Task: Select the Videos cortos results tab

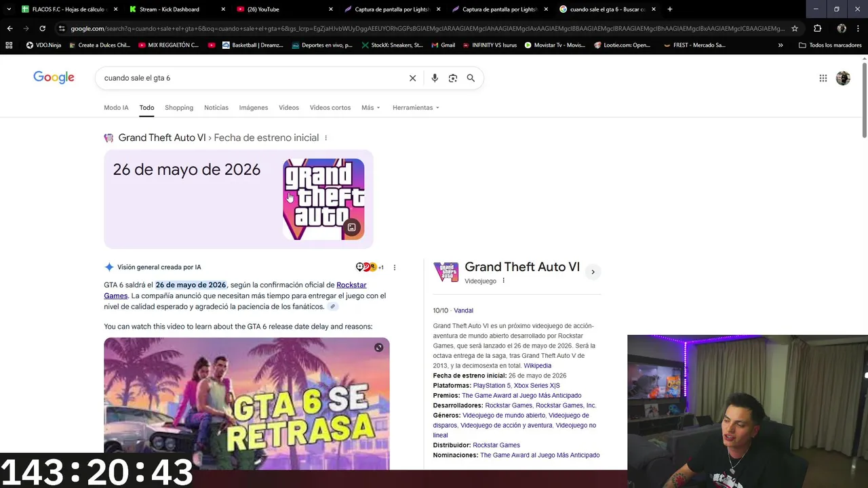Action: [330, 108]
